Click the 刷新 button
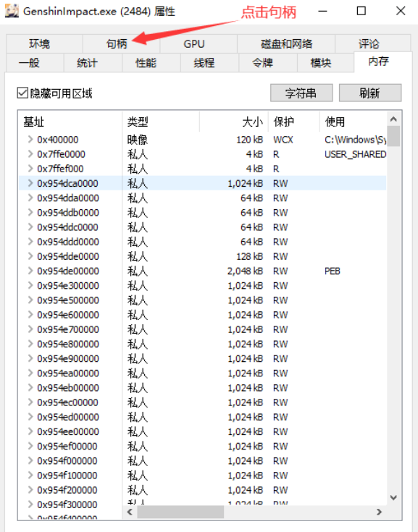418x532 pixels. click(370, 93)
